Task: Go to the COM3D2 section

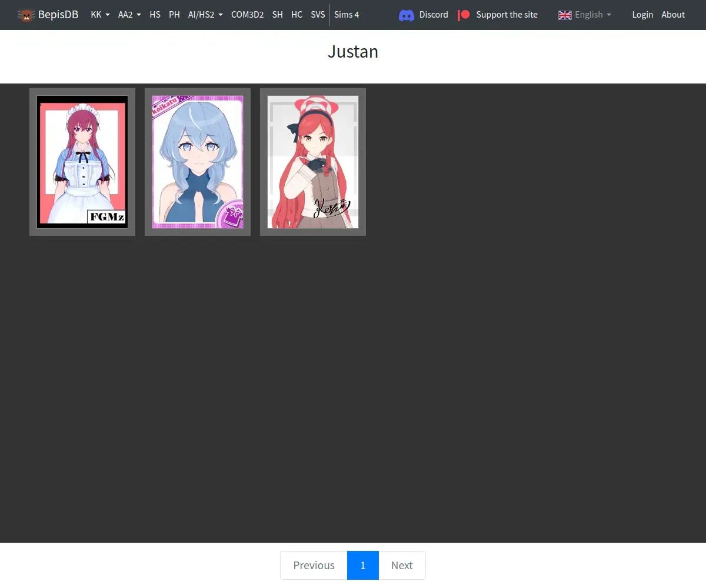Action: [x=247, y=15]
